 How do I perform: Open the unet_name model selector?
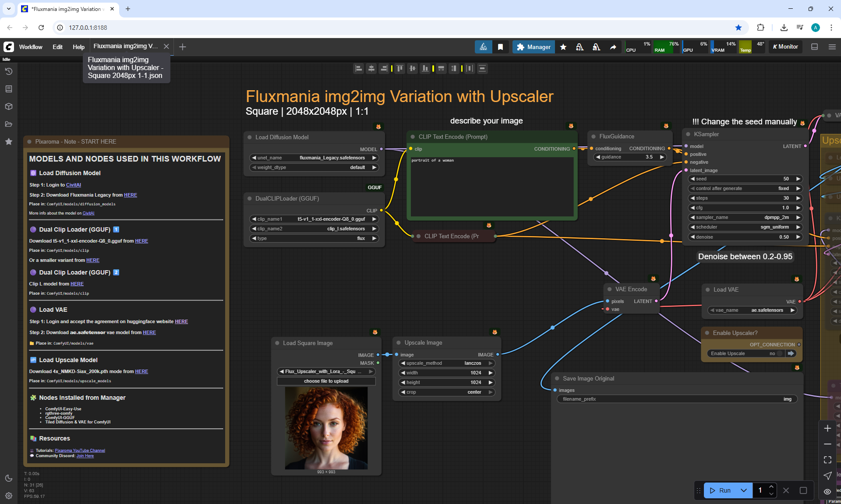point(314,158)
